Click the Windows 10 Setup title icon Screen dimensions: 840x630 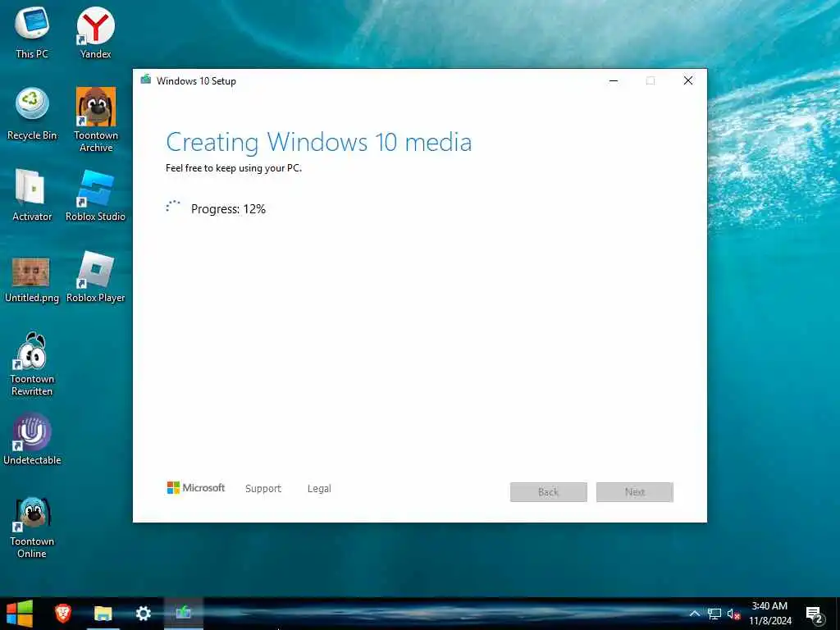click(146, 80)
